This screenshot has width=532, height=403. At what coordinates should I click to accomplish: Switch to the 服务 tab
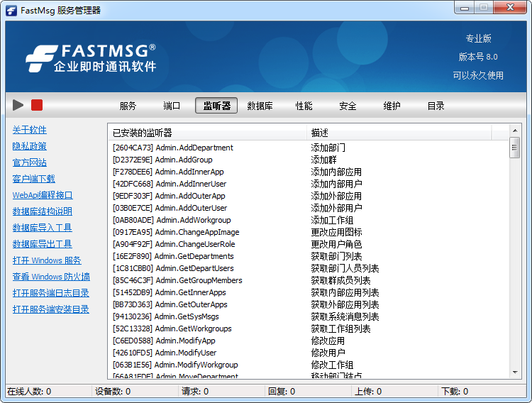(x=128, y=106)
